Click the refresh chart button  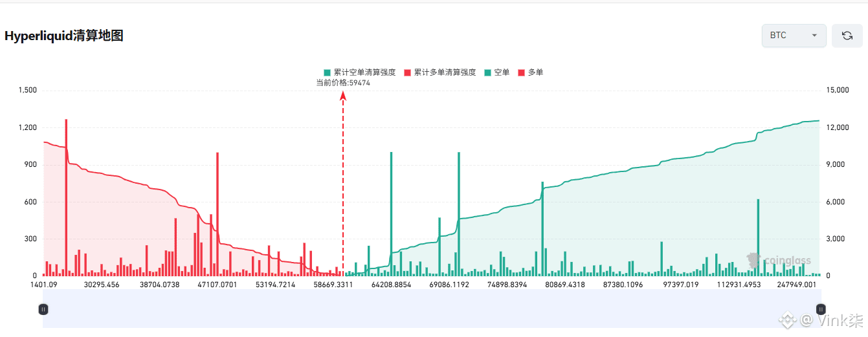[847, 36]
